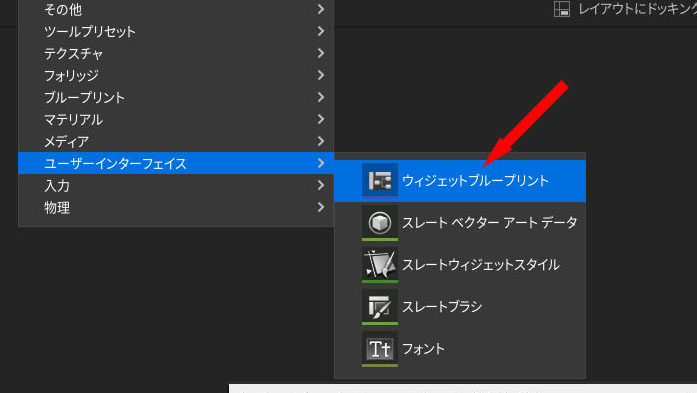This screenshot has height=393, width=697.
Task: Choose ウィジェットブループリント text label
Action: (475, 180)
